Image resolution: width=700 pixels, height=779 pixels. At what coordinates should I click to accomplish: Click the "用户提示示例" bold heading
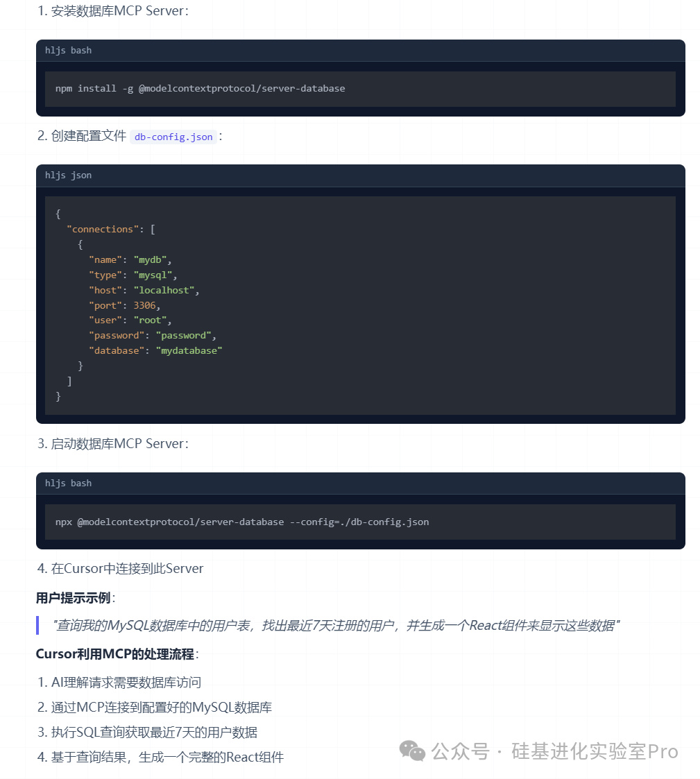[73, 598]
